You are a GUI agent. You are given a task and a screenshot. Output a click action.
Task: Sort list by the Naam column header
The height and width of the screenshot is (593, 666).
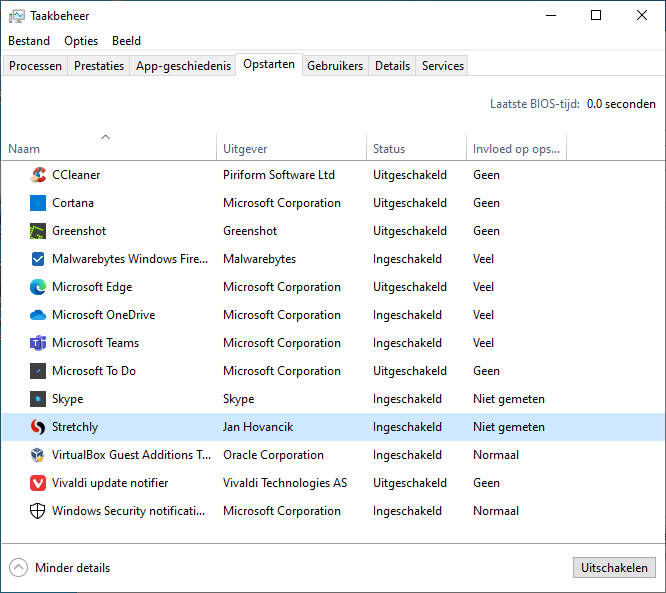[x=24, y=149]
